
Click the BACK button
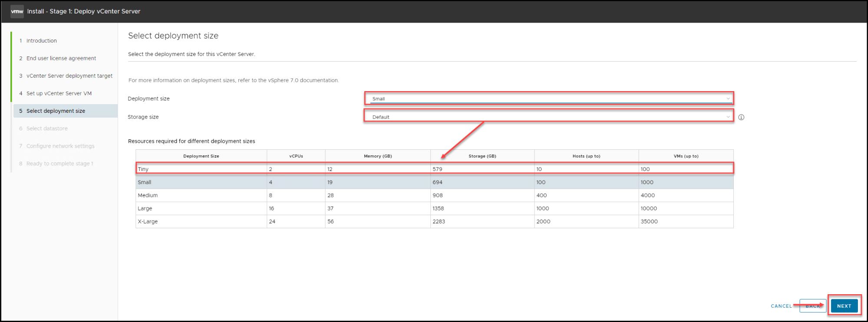coord(813,306)
